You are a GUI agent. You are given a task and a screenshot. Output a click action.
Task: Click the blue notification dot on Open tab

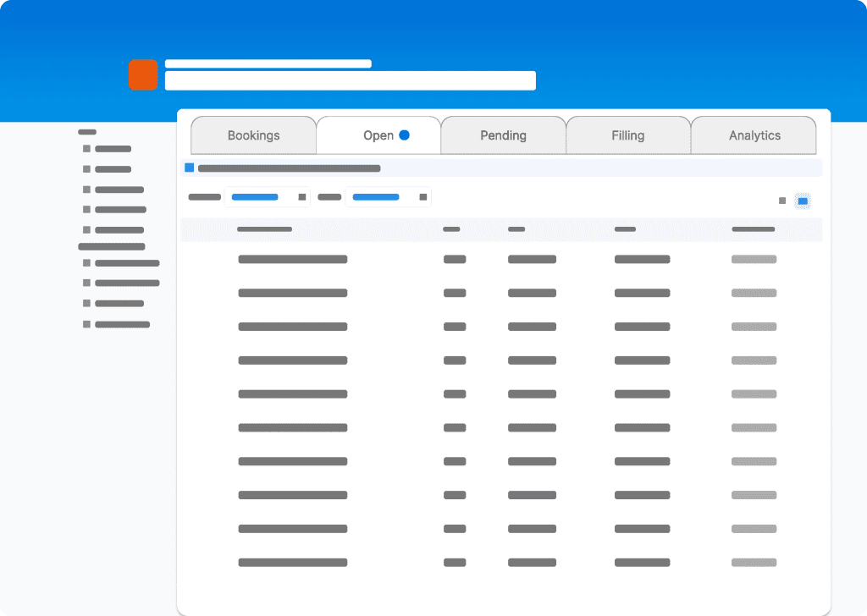[x=405, y=135]
